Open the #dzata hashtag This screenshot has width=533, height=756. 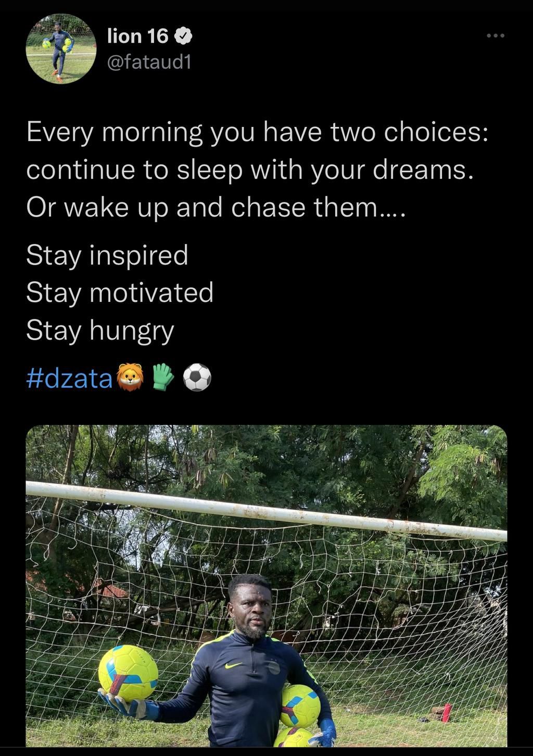[69, 378]
